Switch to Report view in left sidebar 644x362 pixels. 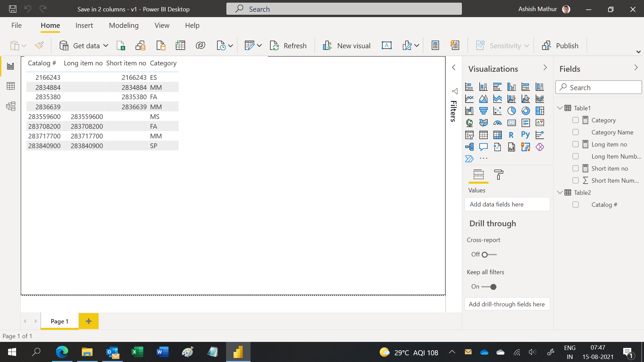(x=11, y=66)
